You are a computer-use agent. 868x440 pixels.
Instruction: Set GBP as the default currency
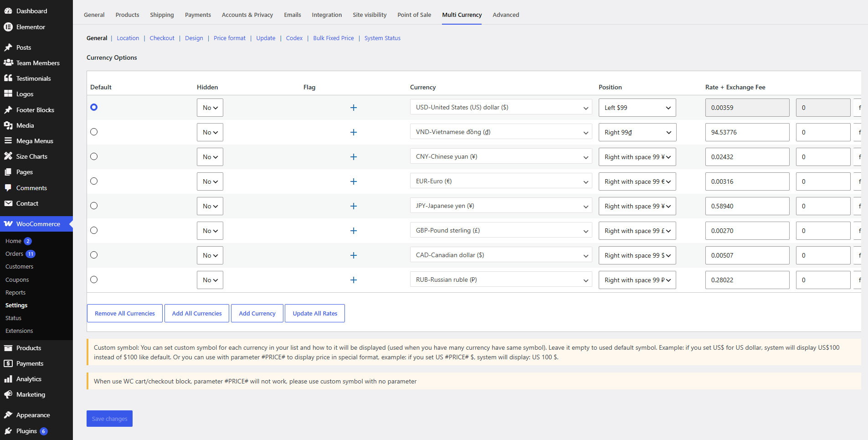[94, 230]
